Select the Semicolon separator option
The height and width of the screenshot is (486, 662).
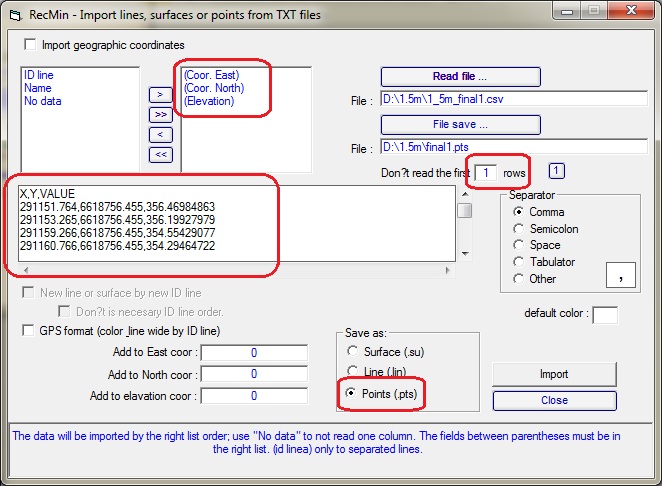(518, 229)
